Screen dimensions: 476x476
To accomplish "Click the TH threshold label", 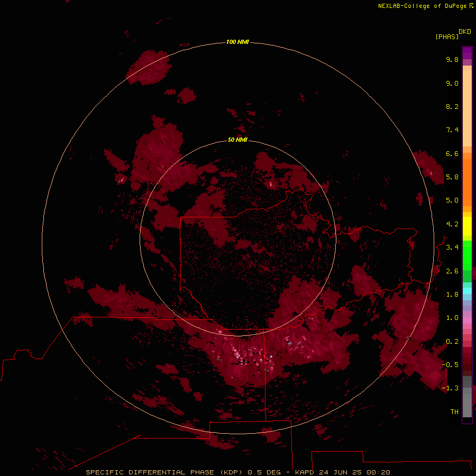I will (x=454, y=412).
